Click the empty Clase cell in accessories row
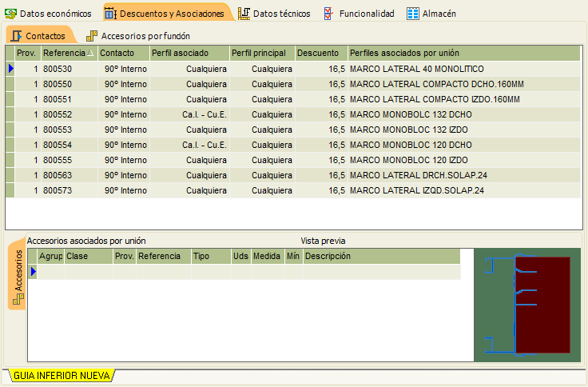The image size is (588, 387). [89, 271]
